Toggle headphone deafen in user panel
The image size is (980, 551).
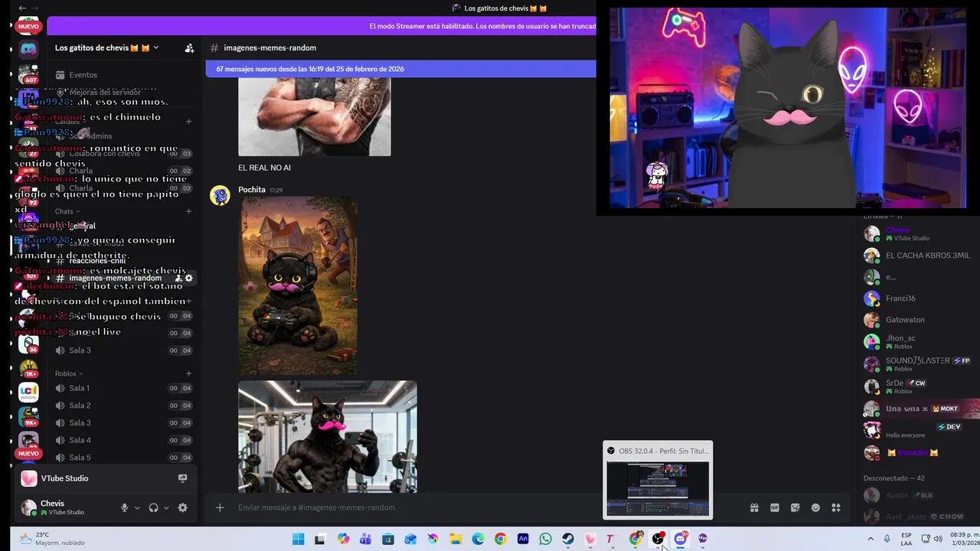[x=153, y=507]
